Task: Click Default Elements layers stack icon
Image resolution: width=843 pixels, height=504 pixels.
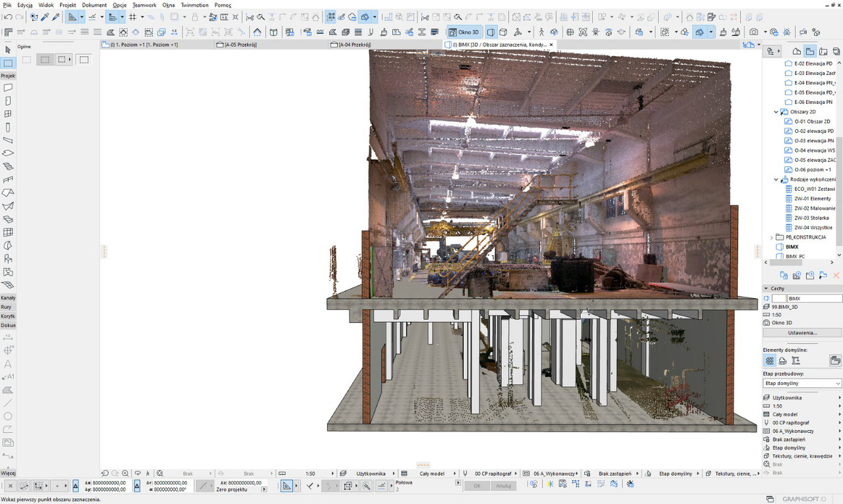Action: pyautogui.click(x=770, y=361)
